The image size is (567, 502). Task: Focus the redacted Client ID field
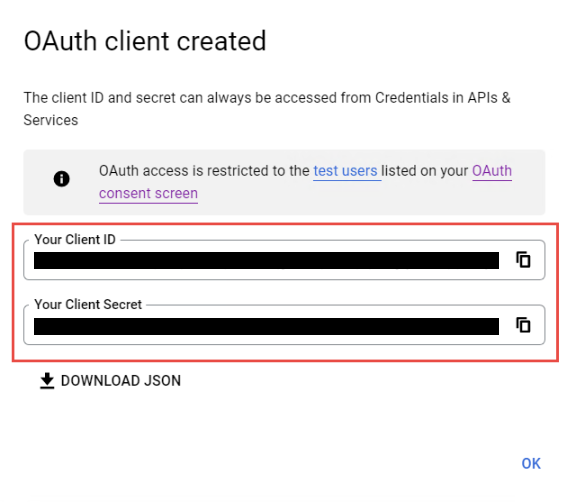(x=267, y=261)
